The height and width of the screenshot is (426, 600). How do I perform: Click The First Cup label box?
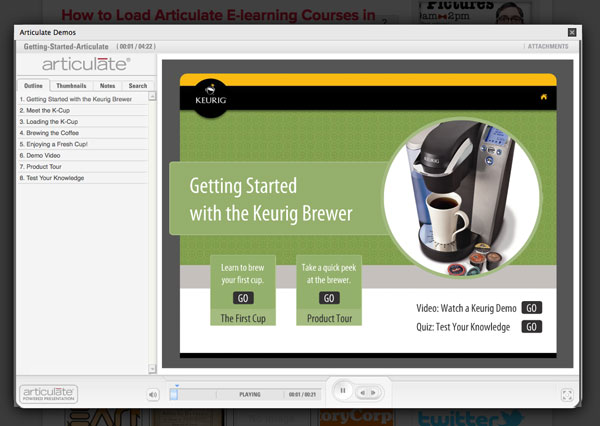coord(243,318)
